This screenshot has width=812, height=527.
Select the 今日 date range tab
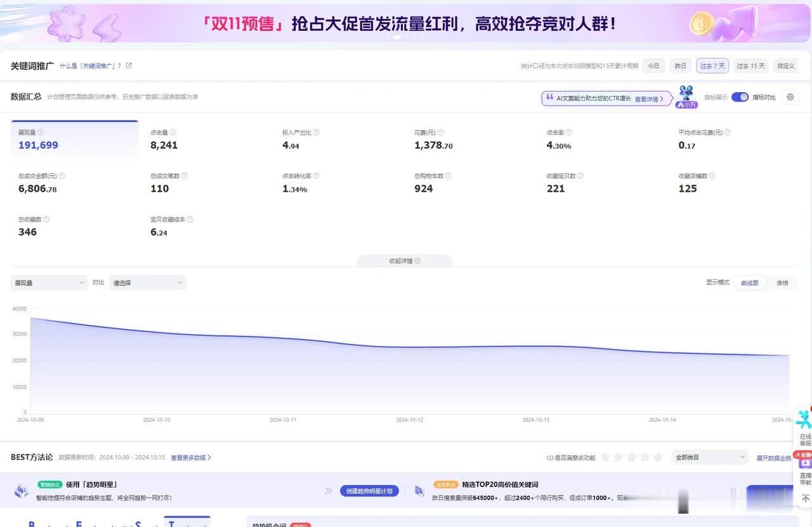click(x=653, y=65)
